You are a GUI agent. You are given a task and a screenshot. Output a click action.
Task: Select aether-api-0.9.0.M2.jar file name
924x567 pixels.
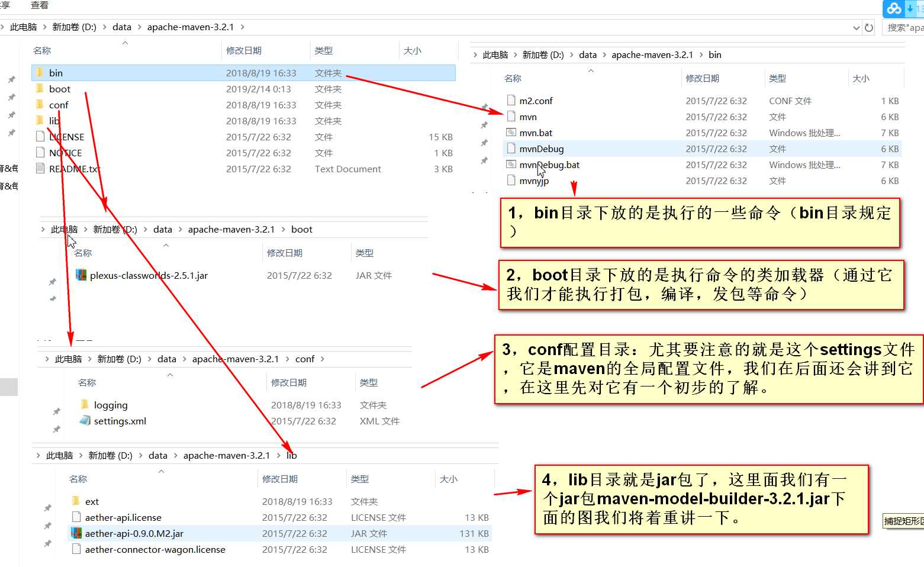(134, 533)
